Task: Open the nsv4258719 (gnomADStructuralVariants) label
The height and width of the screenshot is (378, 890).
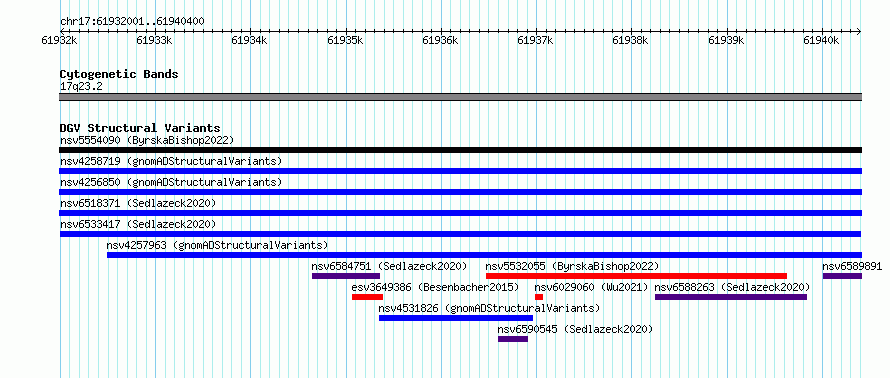Action: [171, 161]
